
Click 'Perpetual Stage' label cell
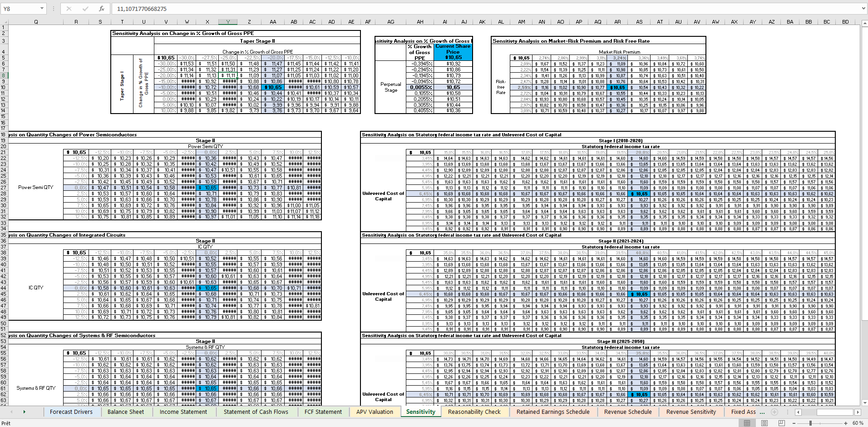(391, 87)
